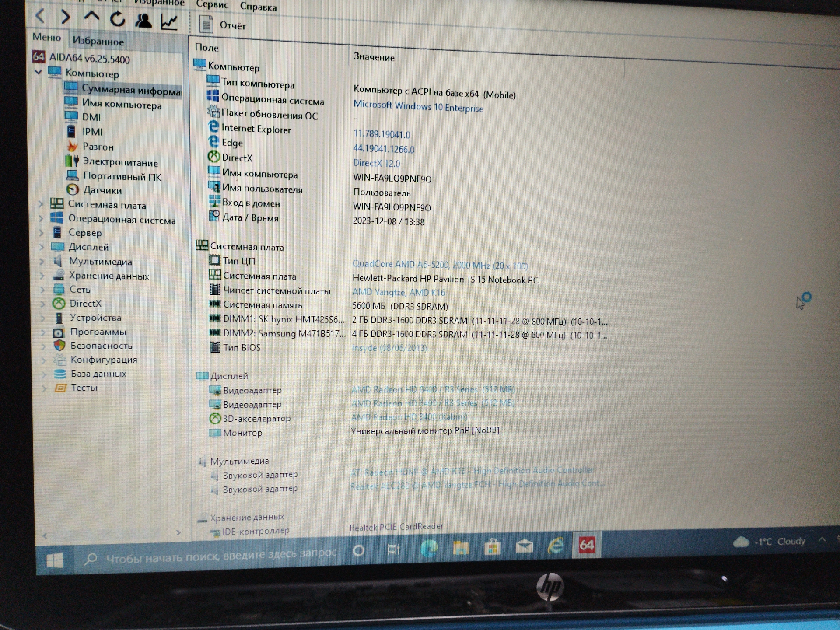Open the Windows Start menu
840x630 pixels.
click(x=55, y=560)
